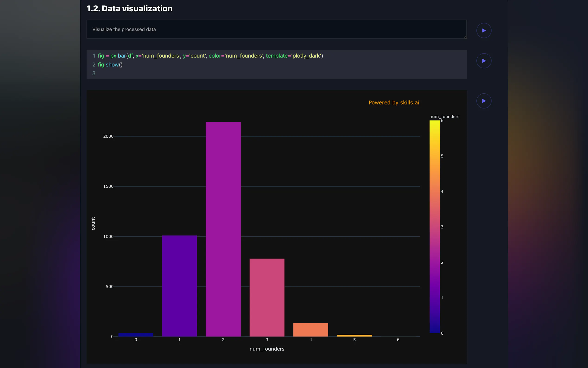
Task: Click the tiny blue bar at num_founders 0
Action: click(x=135, y=335)
